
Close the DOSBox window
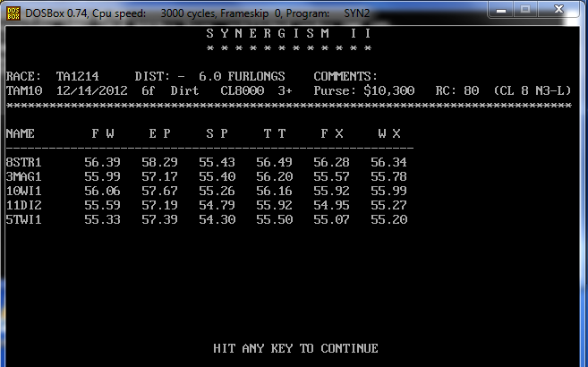558,9
